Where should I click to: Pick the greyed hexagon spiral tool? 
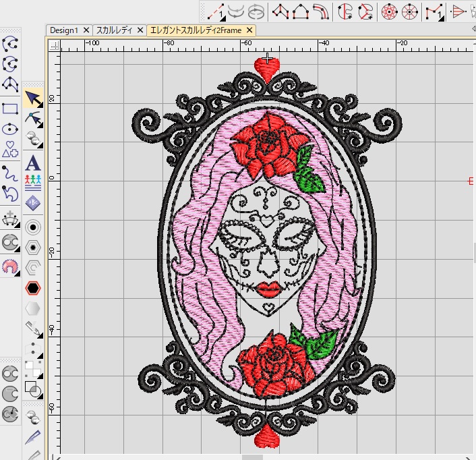(33, 268)
